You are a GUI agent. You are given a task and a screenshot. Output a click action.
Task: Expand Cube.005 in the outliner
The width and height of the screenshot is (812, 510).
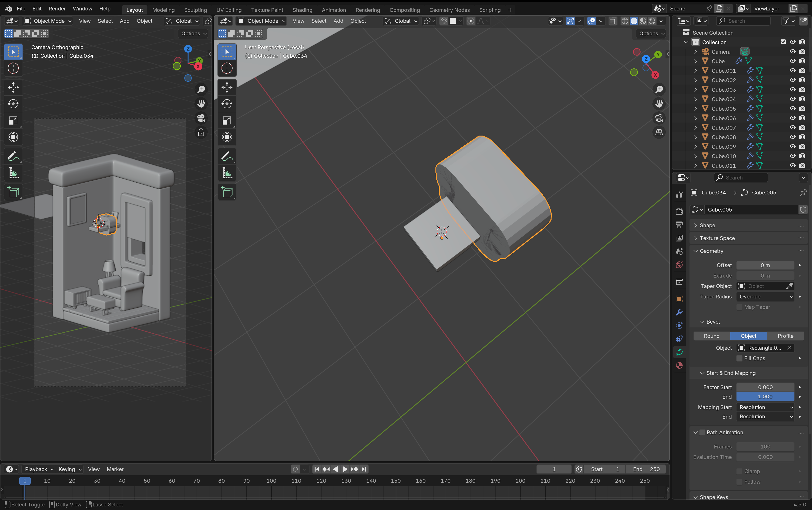(695, 109)
